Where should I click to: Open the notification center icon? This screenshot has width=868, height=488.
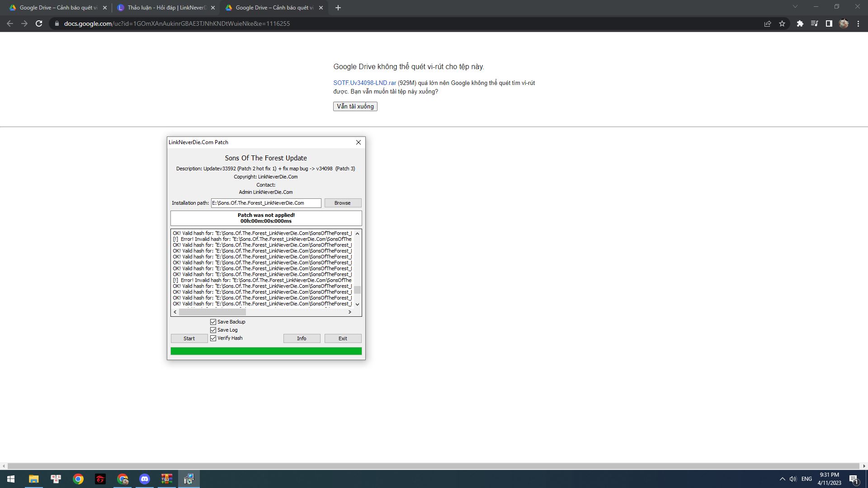[854, 479]
